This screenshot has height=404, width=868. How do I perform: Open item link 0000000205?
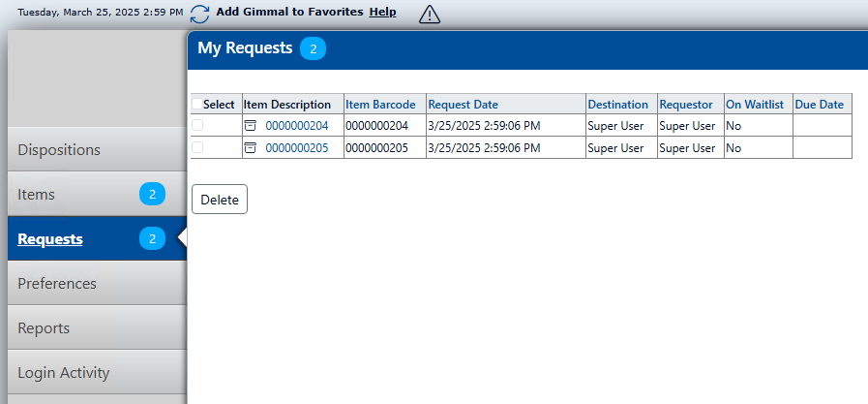[x=297, y=148]
